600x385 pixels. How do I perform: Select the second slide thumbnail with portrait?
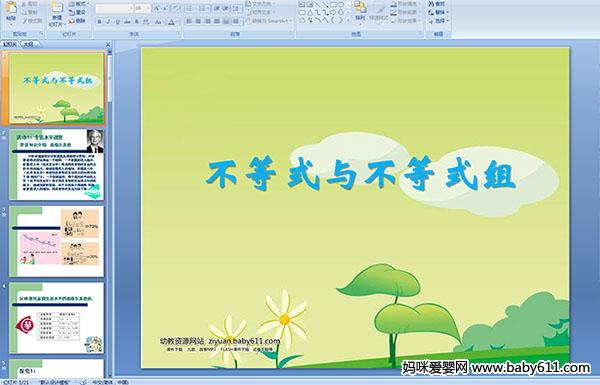[x=57, y=165]
